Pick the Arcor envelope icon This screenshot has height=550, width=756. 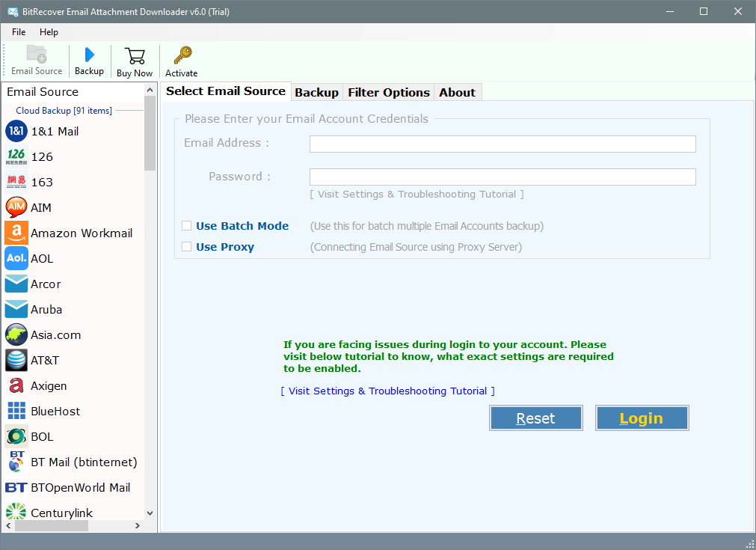(x=16, y=284)
